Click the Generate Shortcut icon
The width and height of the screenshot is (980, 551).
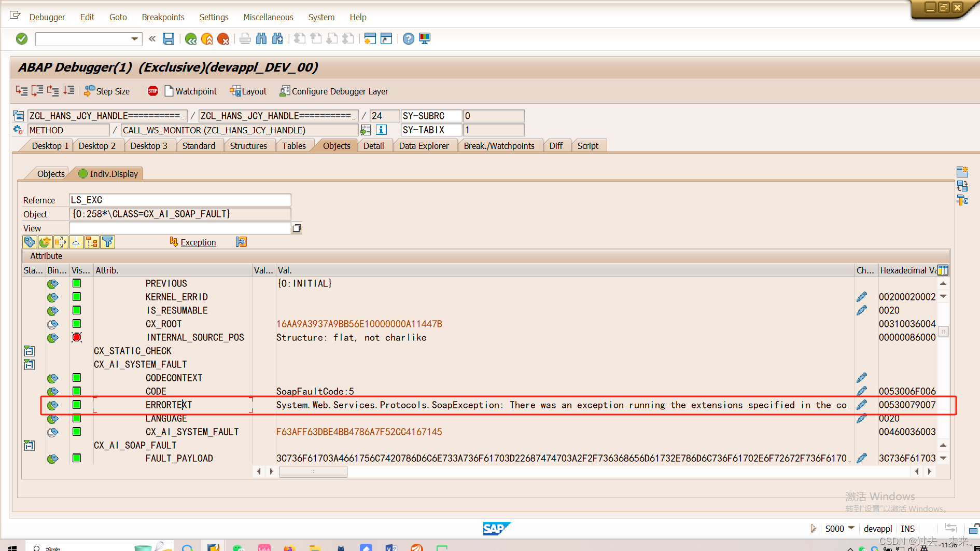click(386, 39)
